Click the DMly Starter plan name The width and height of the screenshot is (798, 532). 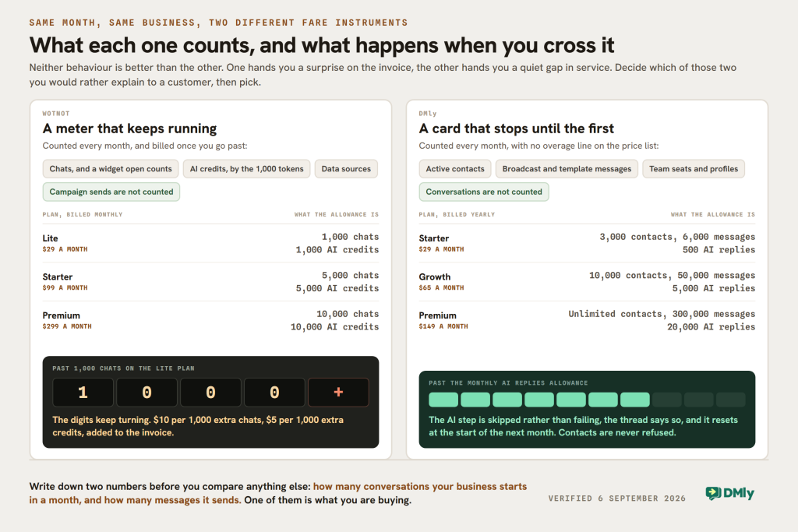coord(433,238)
